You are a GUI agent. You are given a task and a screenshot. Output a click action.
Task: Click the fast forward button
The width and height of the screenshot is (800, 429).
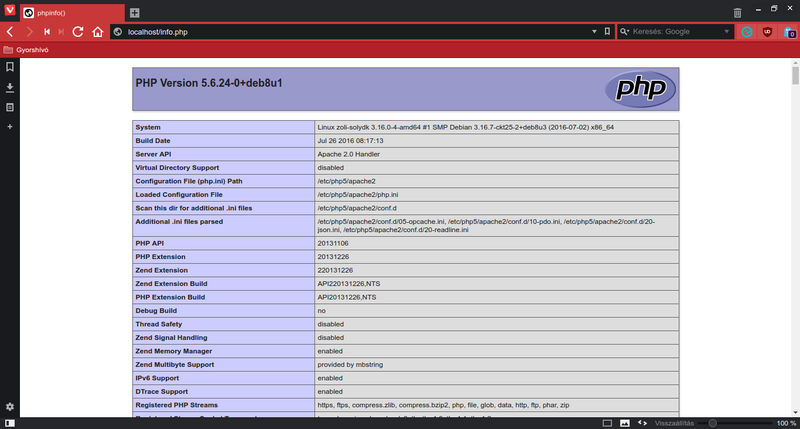coord(61,32)
